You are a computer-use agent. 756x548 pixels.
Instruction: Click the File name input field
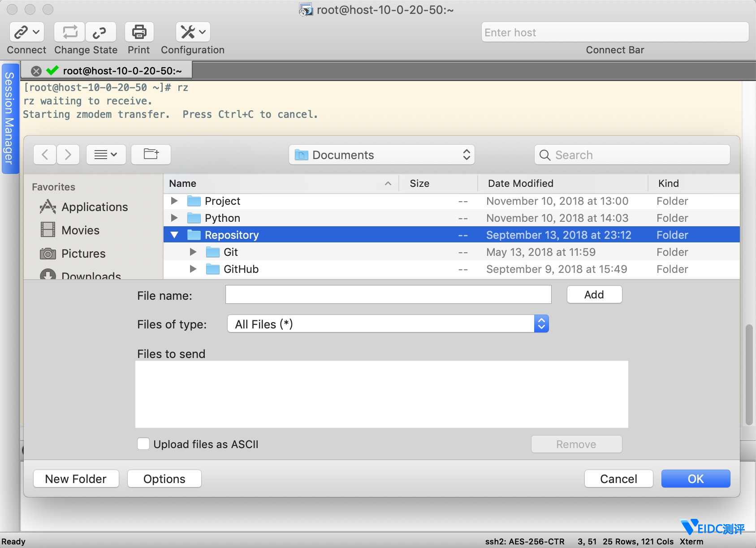click(388, 295)
